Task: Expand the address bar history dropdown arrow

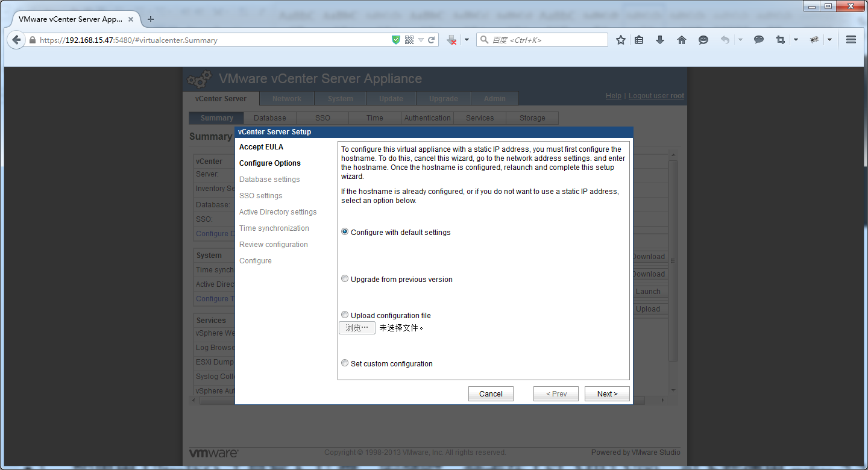Action: 421,40
